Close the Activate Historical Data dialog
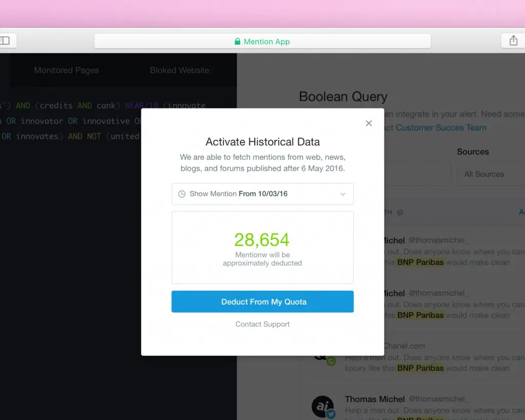Image resolution: width=525 pixels, height=420 pixels. coord(369,123)
